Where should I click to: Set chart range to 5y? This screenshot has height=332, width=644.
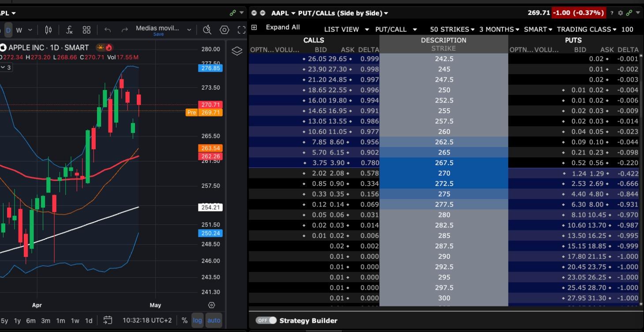(4, 321)
